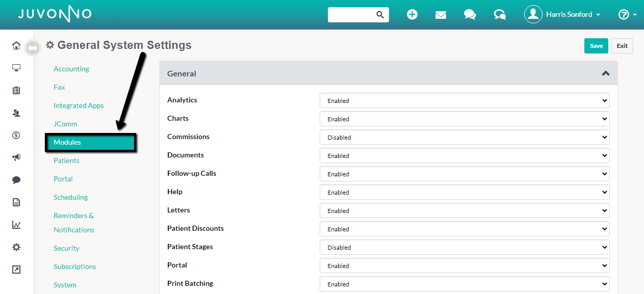Select Fax settings category
Image resolution: width=644 pixels, height=294 pixels.
coord(59,87)
